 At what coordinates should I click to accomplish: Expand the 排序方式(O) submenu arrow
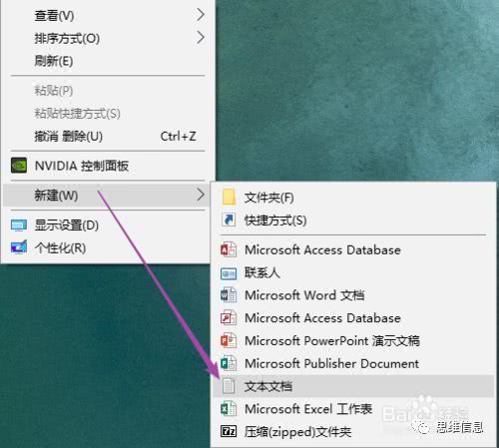click(x=201, y=38)
